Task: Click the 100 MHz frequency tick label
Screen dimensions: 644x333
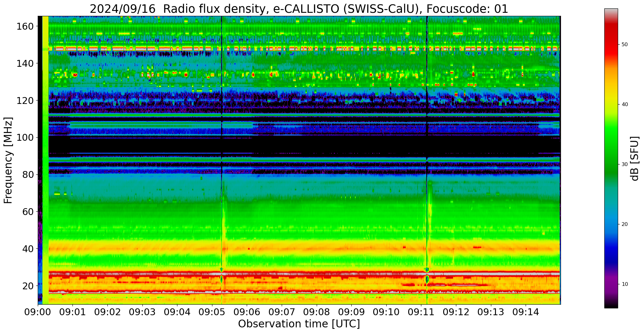Action: 25,138
